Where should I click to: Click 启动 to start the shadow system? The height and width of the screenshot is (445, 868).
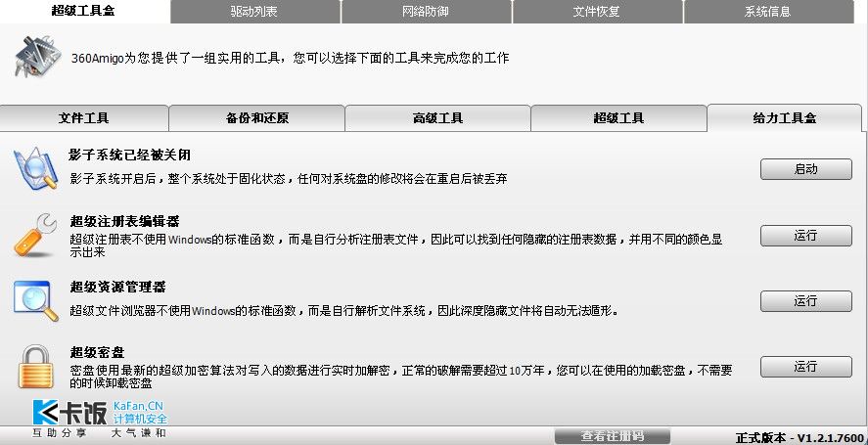[806, 169]
